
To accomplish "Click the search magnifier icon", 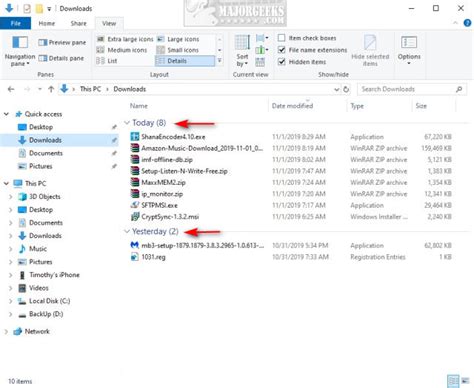I will pos(459,89).
